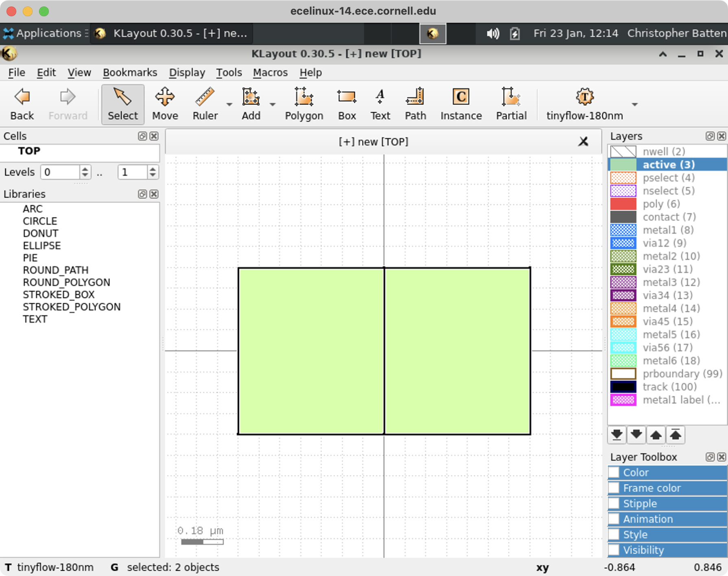The image size is (728, 576).
Task: Open the Ruler tool dropdown arrow
Action: click(x=229, y=105)
